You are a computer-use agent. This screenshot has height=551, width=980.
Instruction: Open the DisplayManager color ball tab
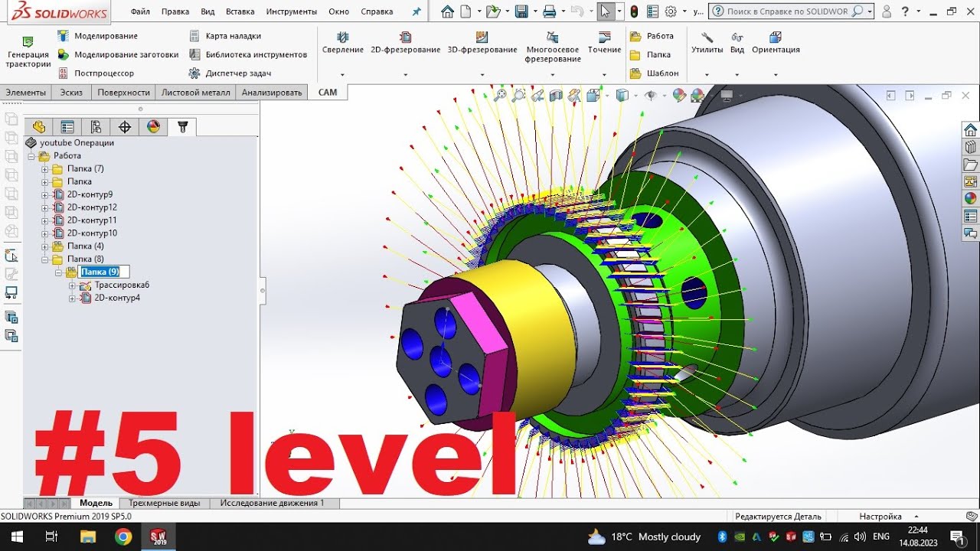(x=153, y=127)
